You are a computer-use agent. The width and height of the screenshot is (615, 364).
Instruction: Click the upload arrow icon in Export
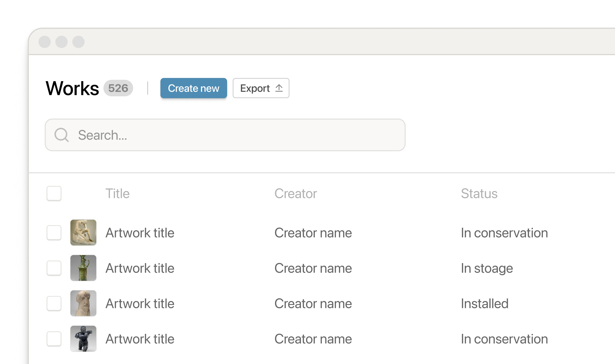[x=279, y=88]
